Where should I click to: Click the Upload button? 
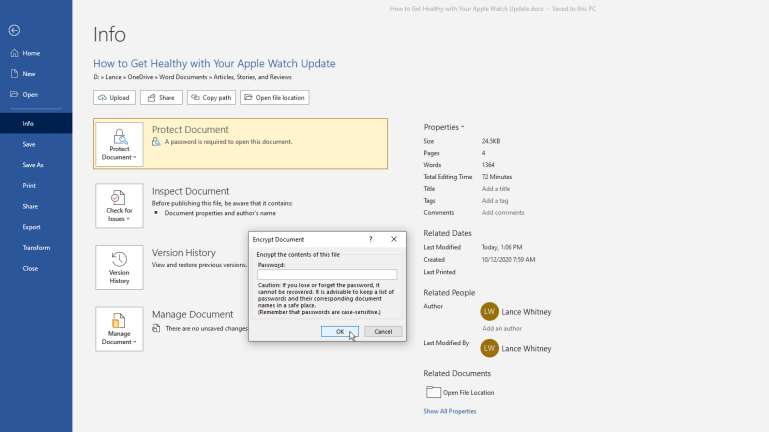click(114, 98)
